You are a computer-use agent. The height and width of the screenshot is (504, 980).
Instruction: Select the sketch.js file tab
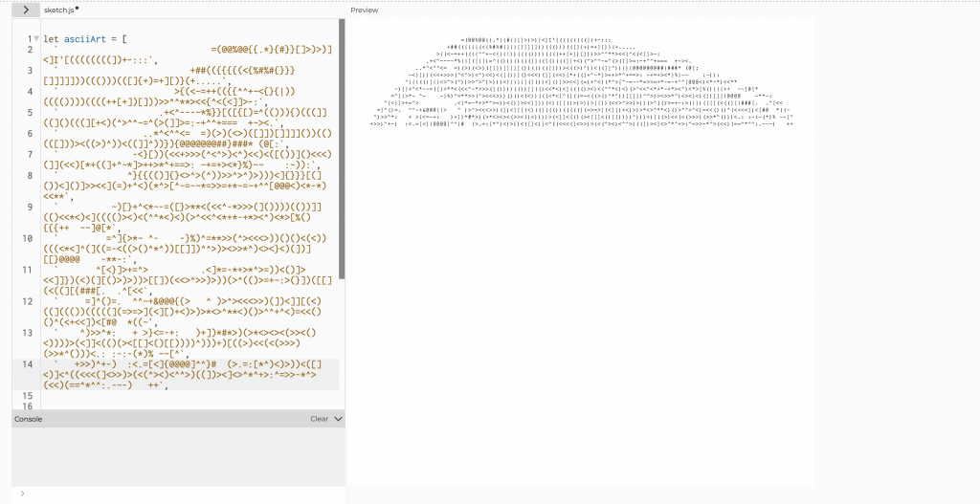[x=59, y=10]
